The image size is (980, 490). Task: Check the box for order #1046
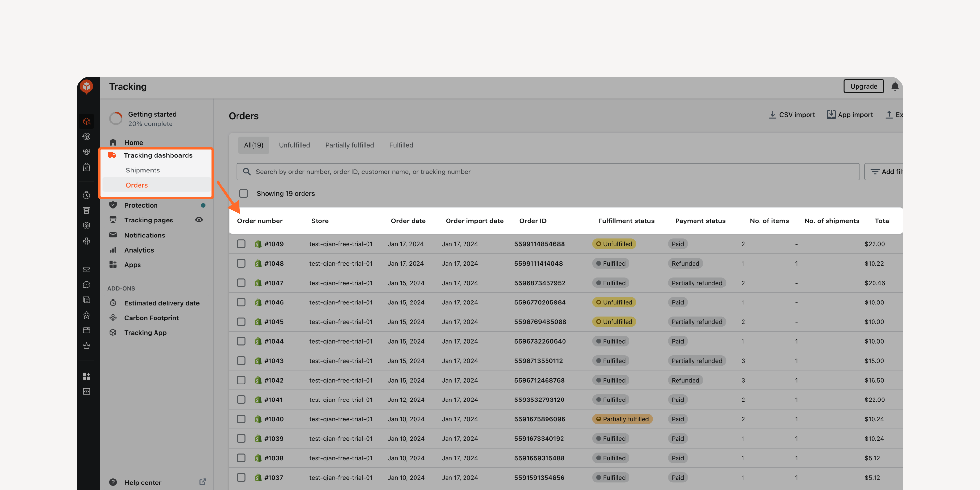coord(241,302)
